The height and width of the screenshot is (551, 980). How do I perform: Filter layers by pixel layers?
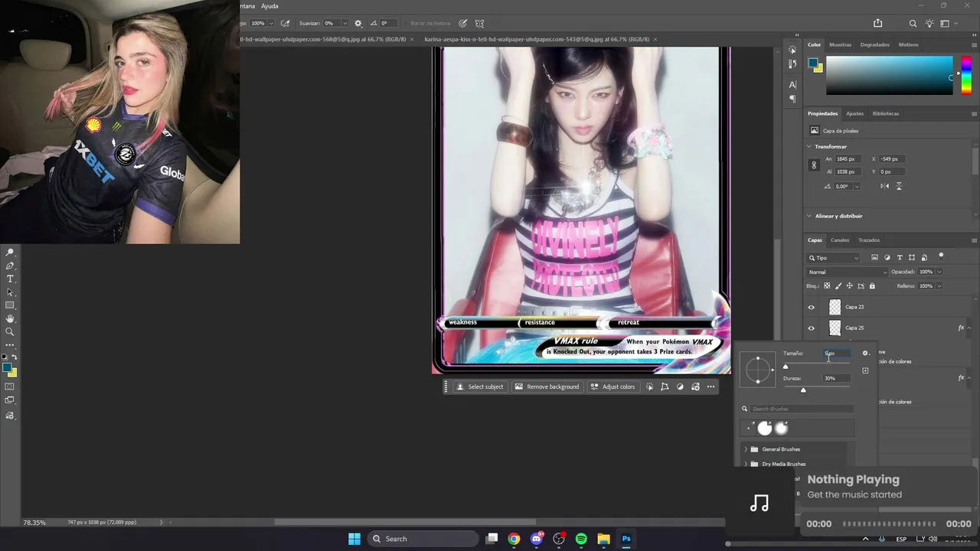click(875, 258)
